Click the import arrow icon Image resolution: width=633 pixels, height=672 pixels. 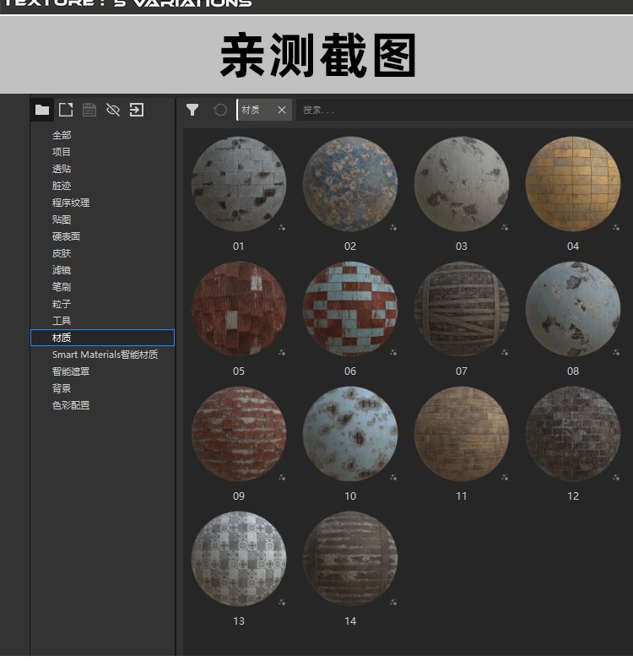click(x=137, y=110)
